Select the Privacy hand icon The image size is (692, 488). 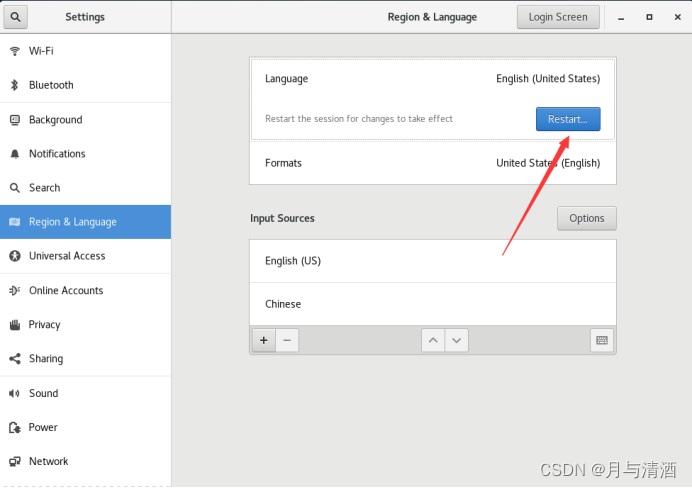click(15, 325)
